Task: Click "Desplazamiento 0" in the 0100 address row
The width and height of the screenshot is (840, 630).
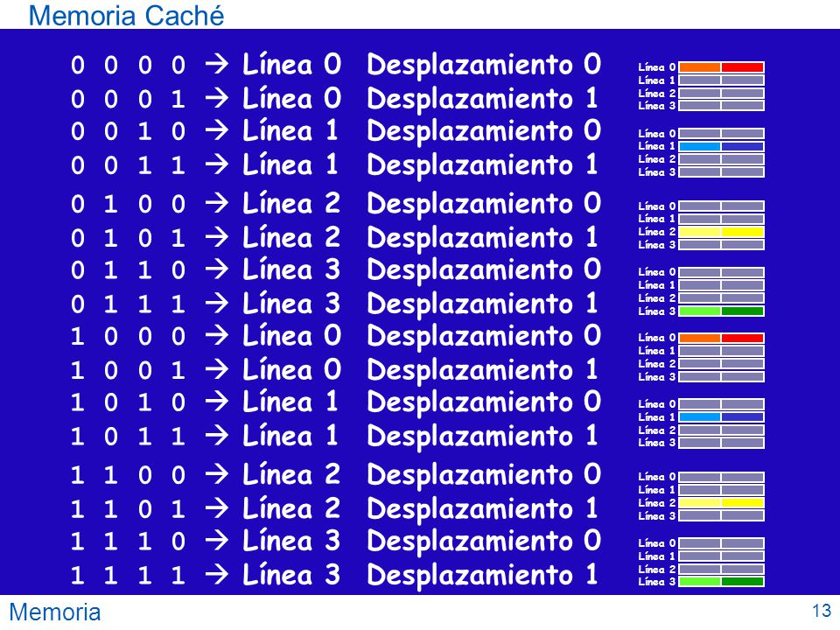Action: pyautogui.click(x=484, y=205)
